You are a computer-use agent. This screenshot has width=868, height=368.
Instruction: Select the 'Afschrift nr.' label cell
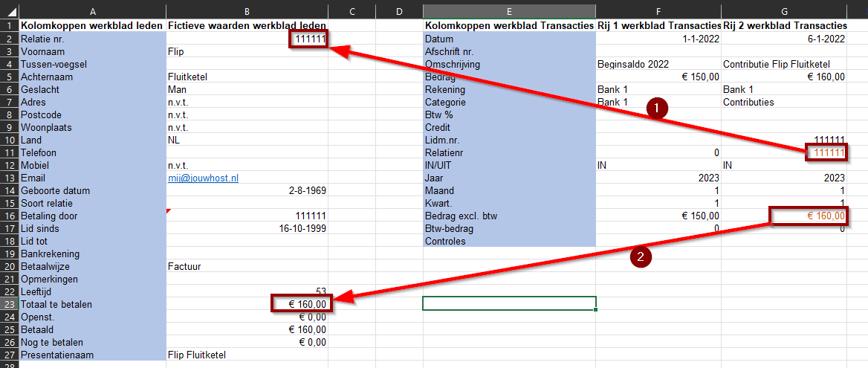[x=509, y=51]
